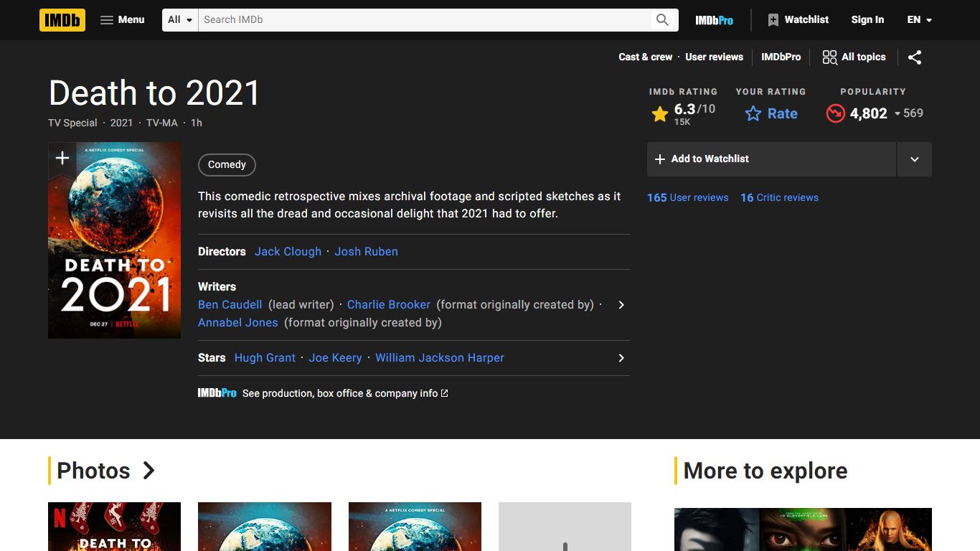Viewport: 980px width, 551px height.
Task: Click Add to Watchlist
Action: tap(772, 159)
